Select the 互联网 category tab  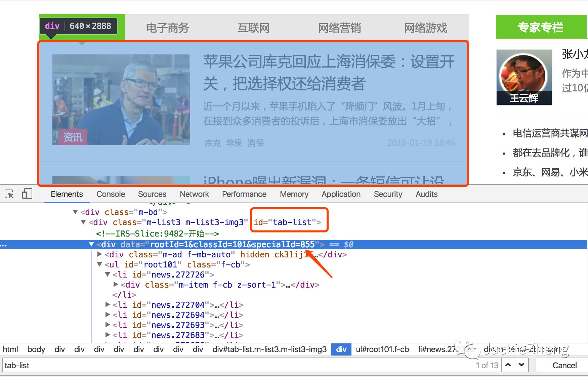point(253,28)
